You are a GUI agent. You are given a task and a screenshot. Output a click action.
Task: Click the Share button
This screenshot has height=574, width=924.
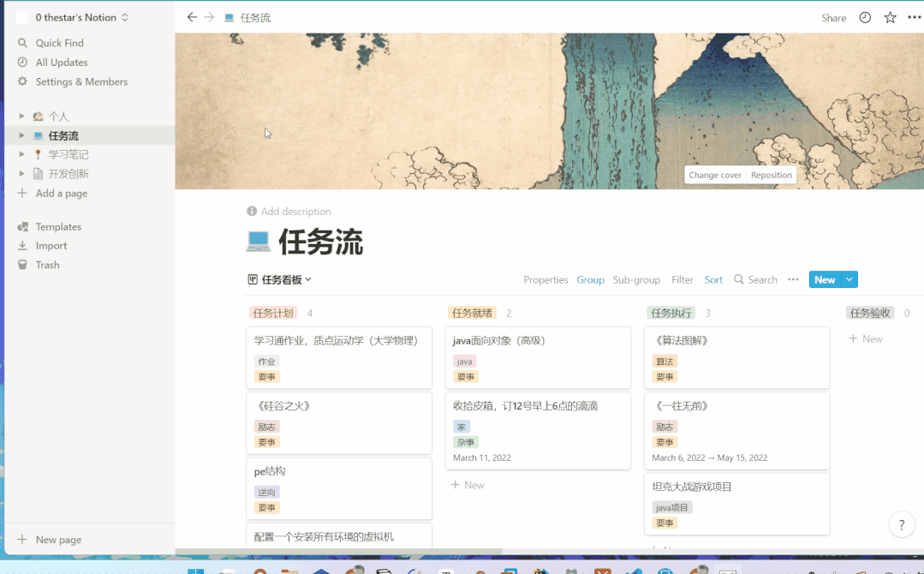pos(834,18)
